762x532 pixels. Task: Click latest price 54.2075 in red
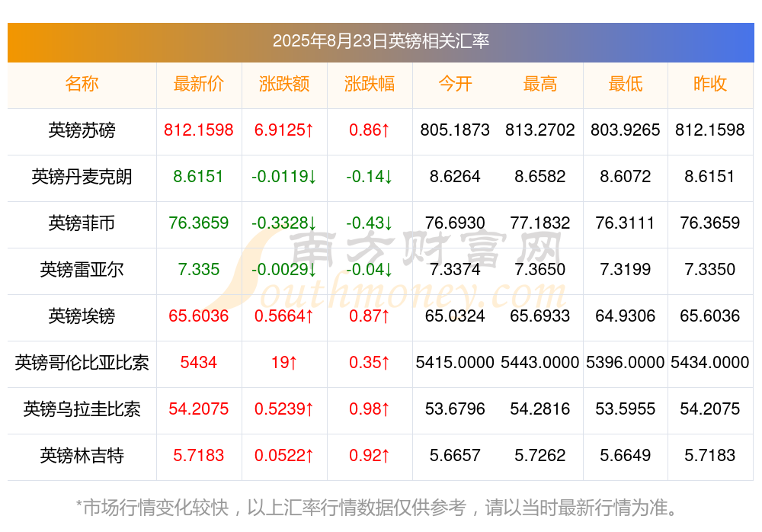pos(198,409)
